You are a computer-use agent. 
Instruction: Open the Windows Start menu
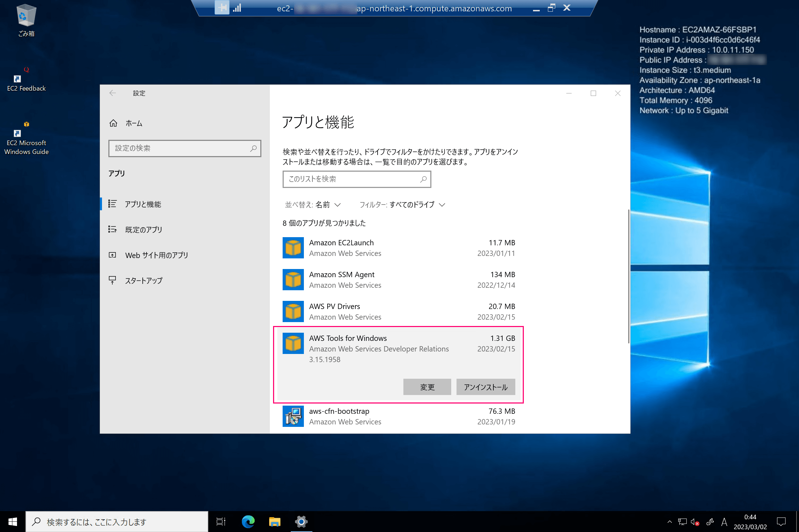(x=13, y=522)
